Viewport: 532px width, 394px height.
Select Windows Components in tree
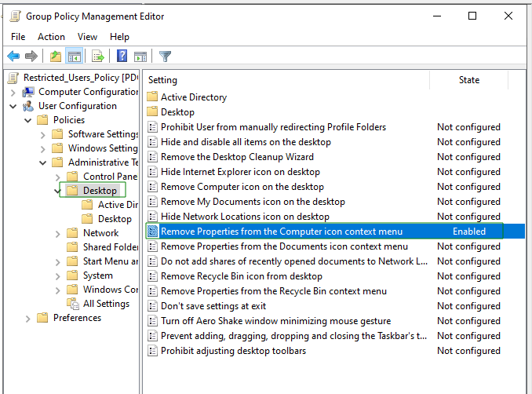pos(111,290)
